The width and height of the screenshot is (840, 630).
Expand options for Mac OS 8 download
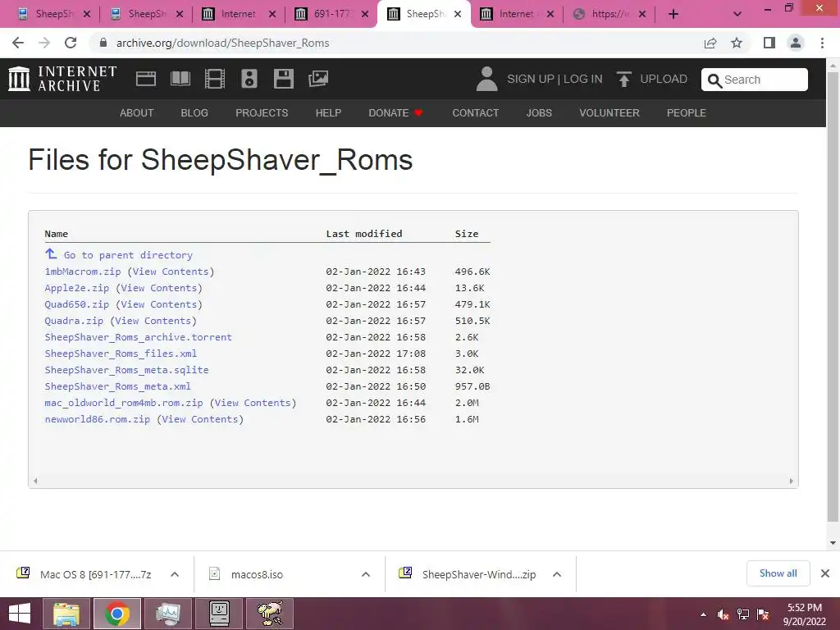pos(175,574)
